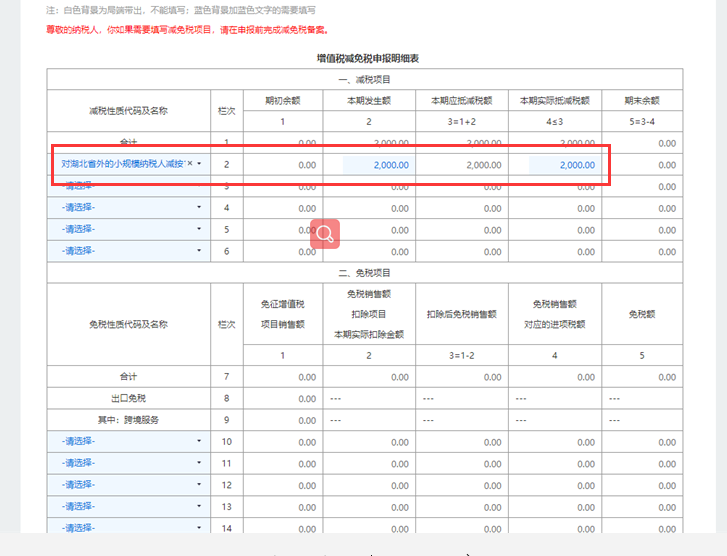Viewport: 727px width, 556px height.
Task: Click the 减税性质代码及名称 column header
Action: pos(128,111)
